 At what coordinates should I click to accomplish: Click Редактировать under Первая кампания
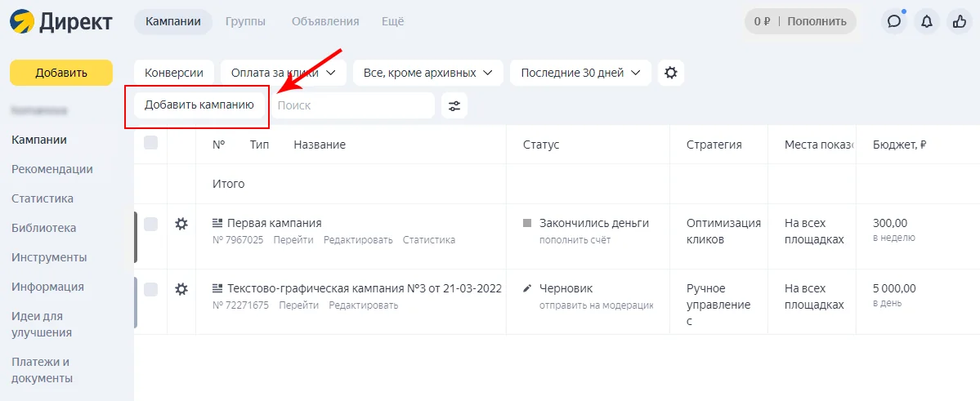[358, 240]
